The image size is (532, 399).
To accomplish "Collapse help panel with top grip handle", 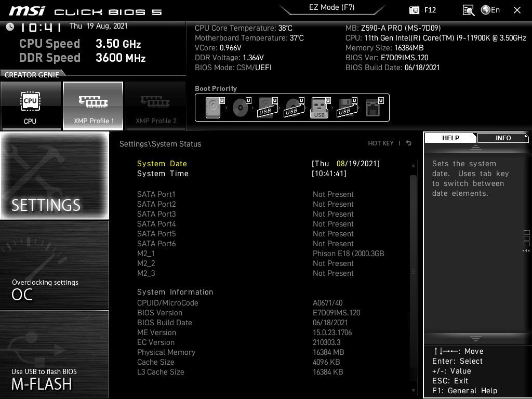I will pos(476,147).
